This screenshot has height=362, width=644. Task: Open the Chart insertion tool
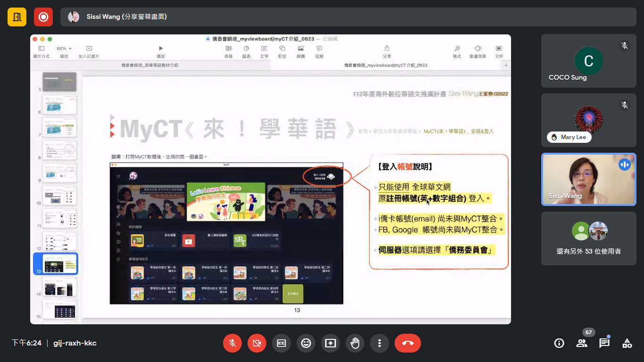[246, 52]
